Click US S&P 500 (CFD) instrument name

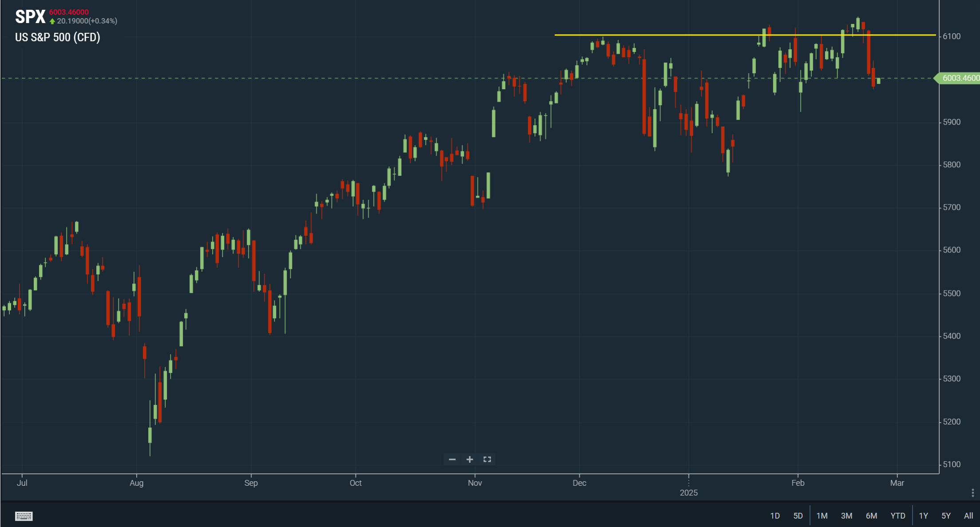tap(58, 37)
